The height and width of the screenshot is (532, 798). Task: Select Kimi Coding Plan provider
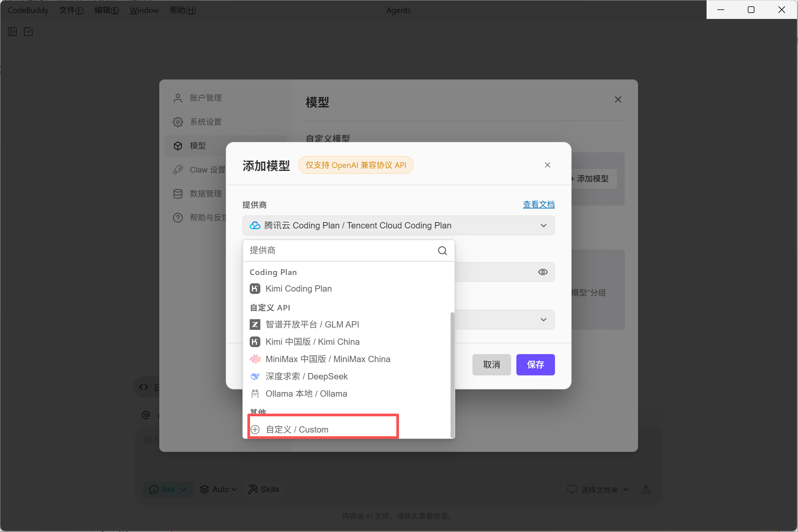[347, 289]
